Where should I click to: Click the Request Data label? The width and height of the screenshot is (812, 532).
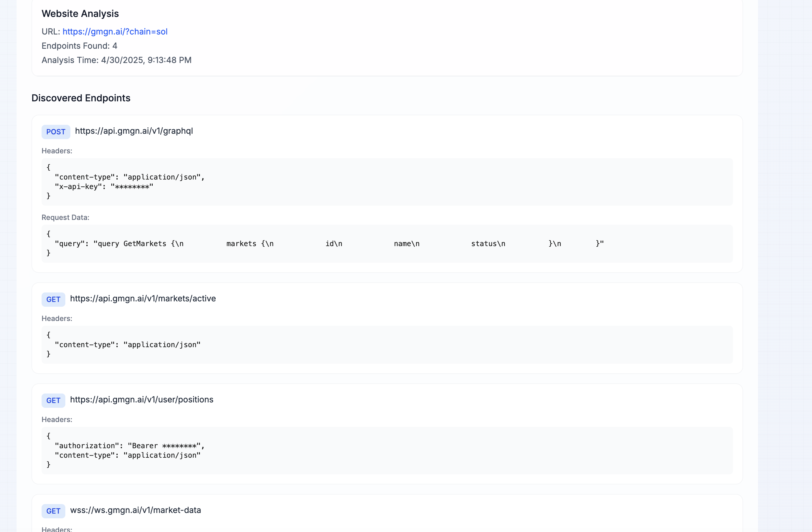65,218
